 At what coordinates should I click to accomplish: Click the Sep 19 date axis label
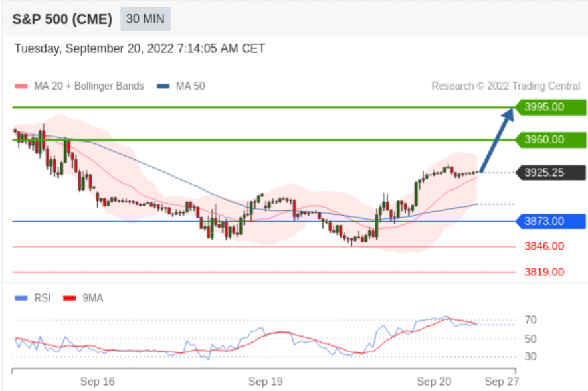266,382
